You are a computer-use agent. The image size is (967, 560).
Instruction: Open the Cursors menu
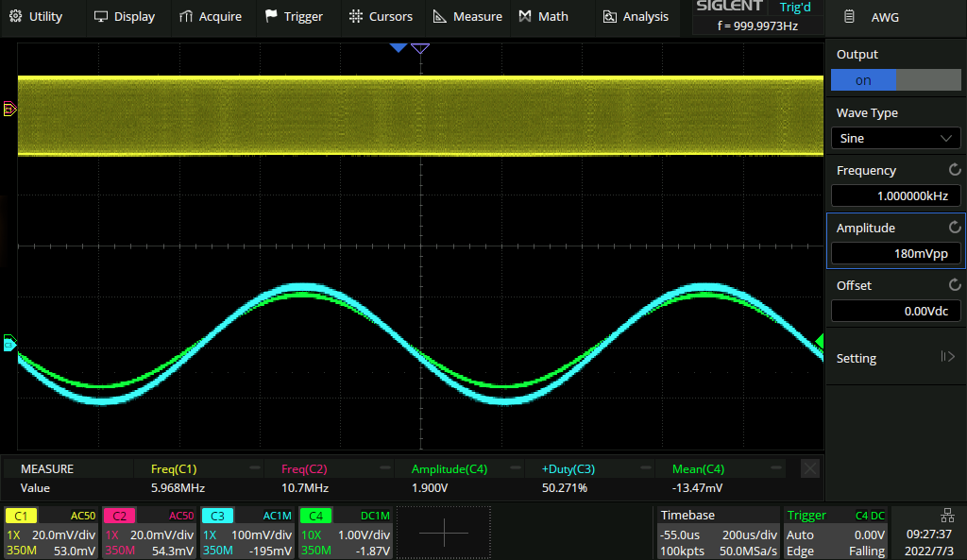pos(381,16)
